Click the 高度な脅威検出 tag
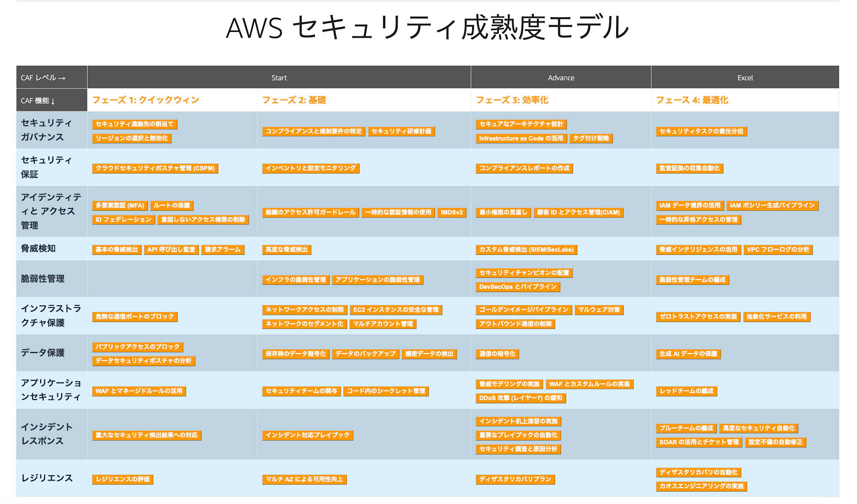The width and height of the screenshot is (857, 504). click(287, 250)
